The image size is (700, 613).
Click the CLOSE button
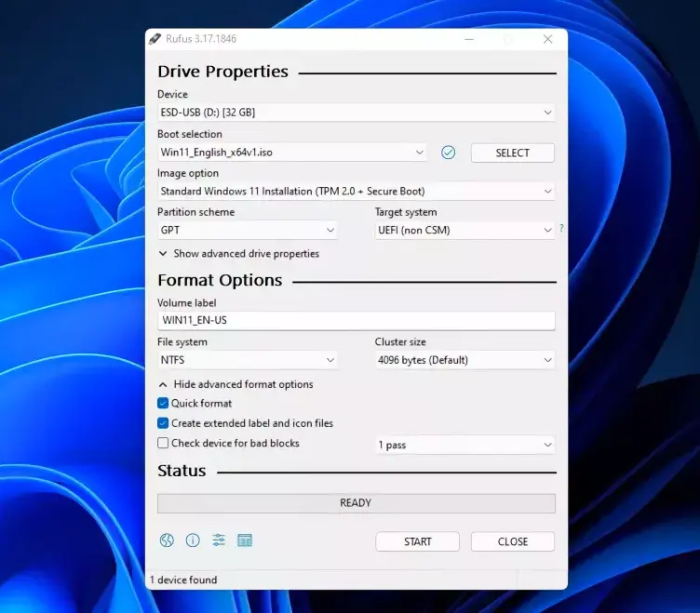coord(513,541)
